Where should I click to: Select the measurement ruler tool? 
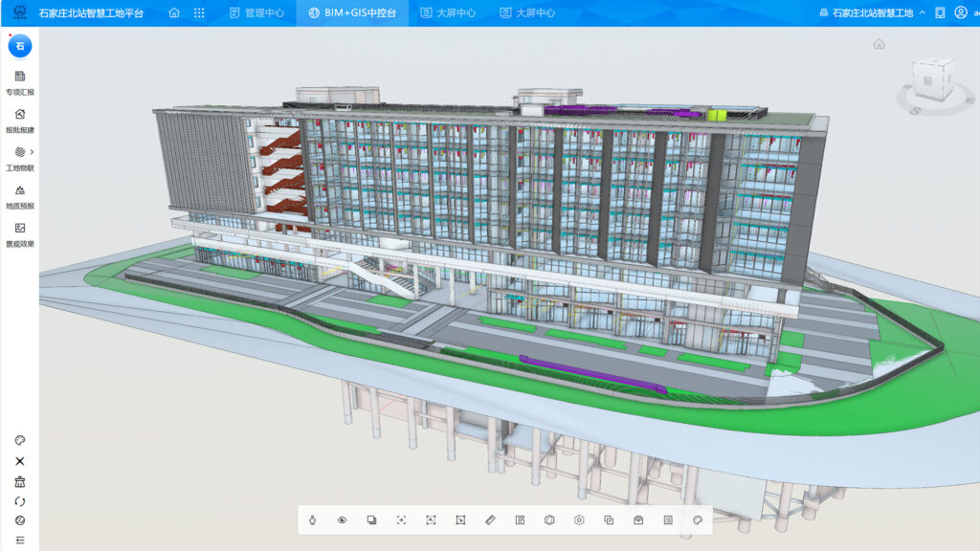pyautogui.click(x=490, y=519)
